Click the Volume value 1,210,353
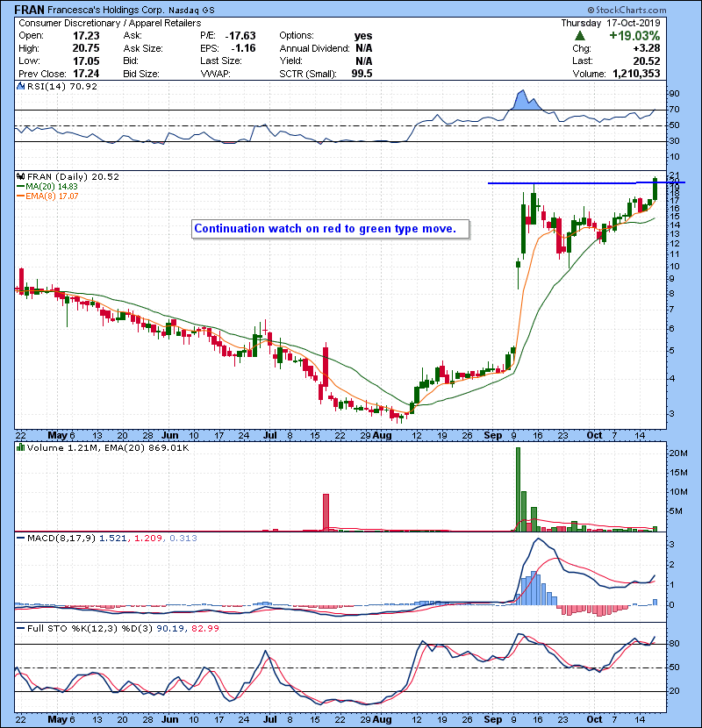 (636, 74)
